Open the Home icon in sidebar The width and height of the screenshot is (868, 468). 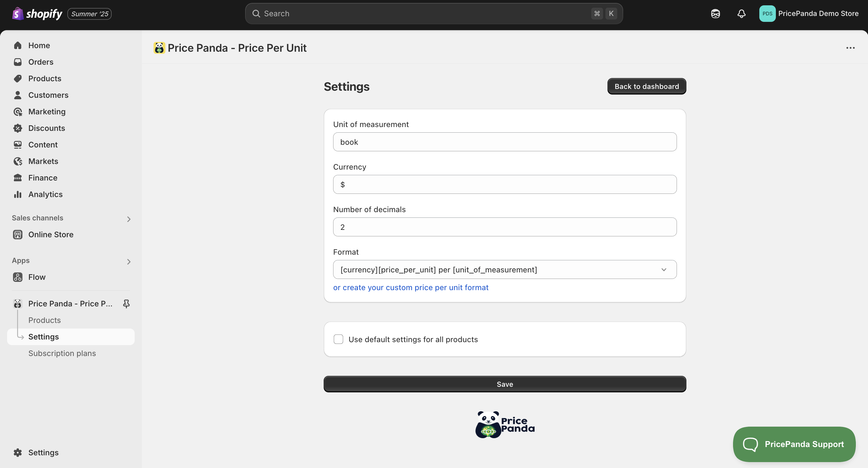(18, 45)
